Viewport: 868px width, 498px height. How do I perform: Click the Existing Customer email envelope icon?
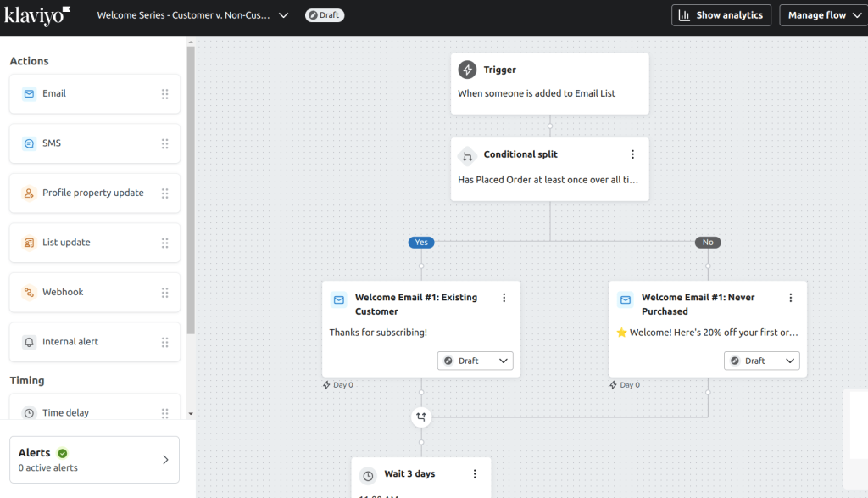[x=339, y=299]
